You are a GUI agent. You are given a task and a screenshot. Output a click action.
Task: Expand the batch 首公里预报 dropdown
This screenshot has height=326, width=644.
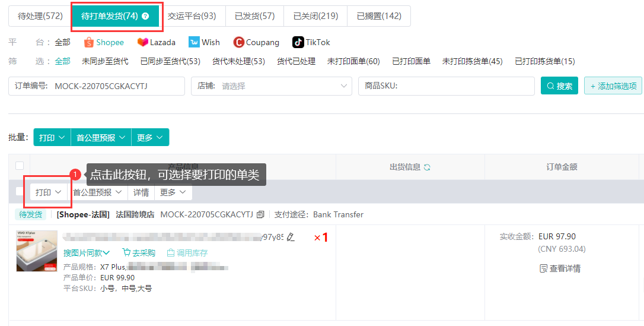(x=101, y=138)
